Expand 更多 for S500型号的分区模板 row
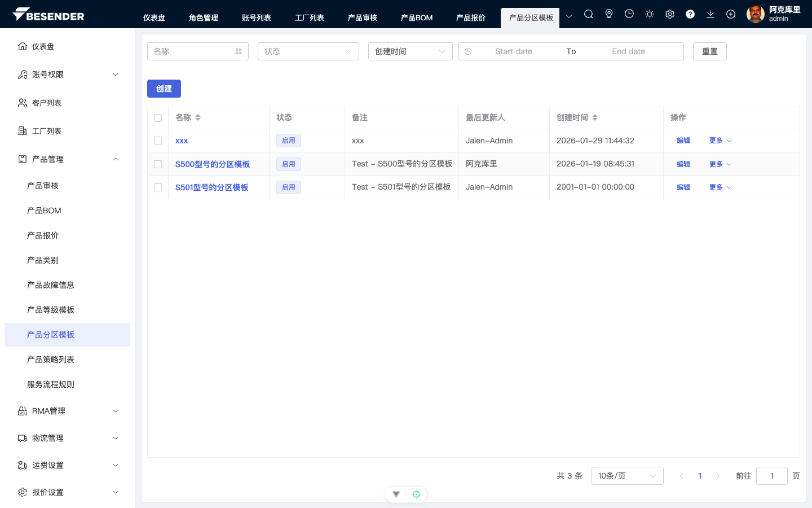 pos(721,164)
